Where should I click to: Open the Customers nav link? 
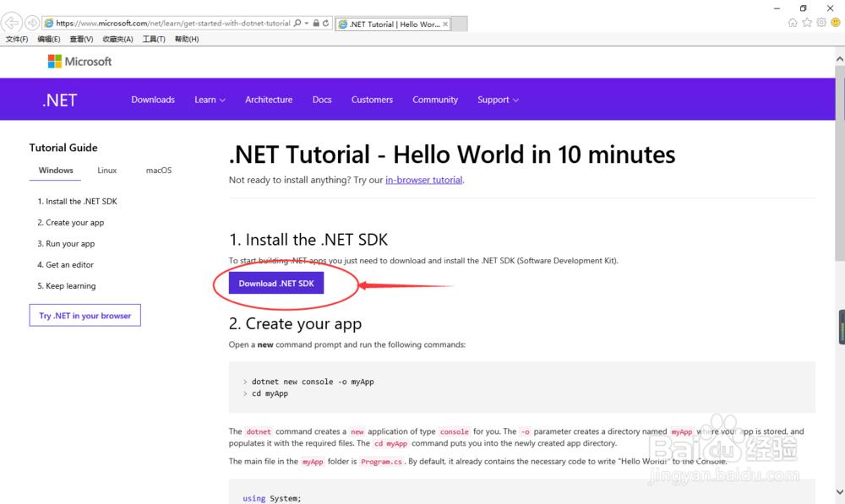(x=372, y=100)
